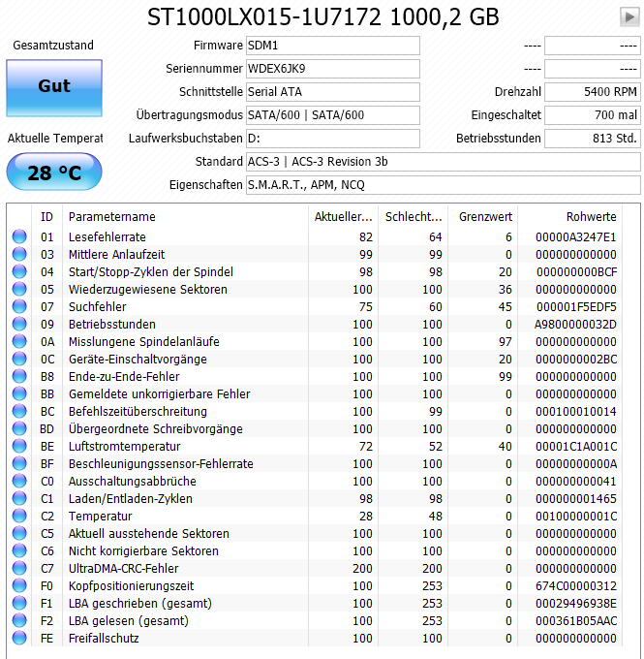Image resolution: width=644 pixels, height=659 pixels.
Task: Select raw value 00001C1A001C
Action: point(576,447)
